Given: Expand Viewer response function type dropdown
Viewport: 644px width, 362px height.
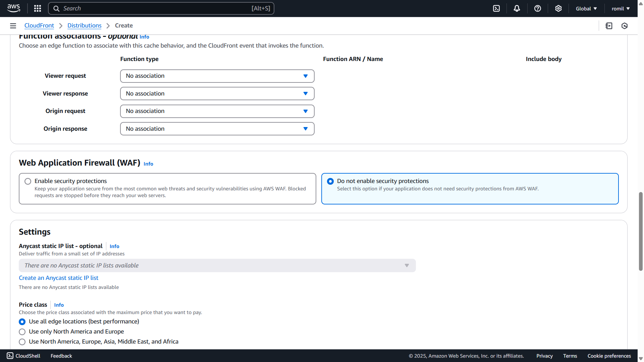Looking at the screenshot, I should pyautogui.click(x=217, y=94).
